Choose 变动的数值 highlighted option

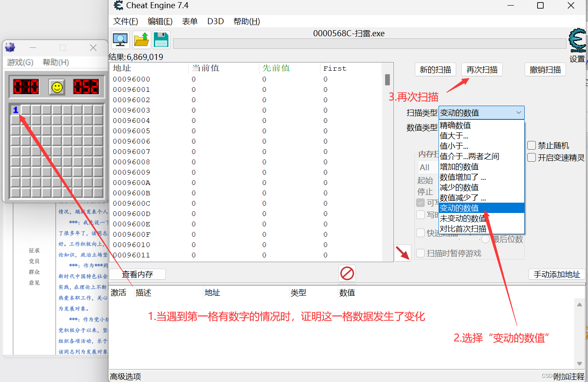coord(482,208)
